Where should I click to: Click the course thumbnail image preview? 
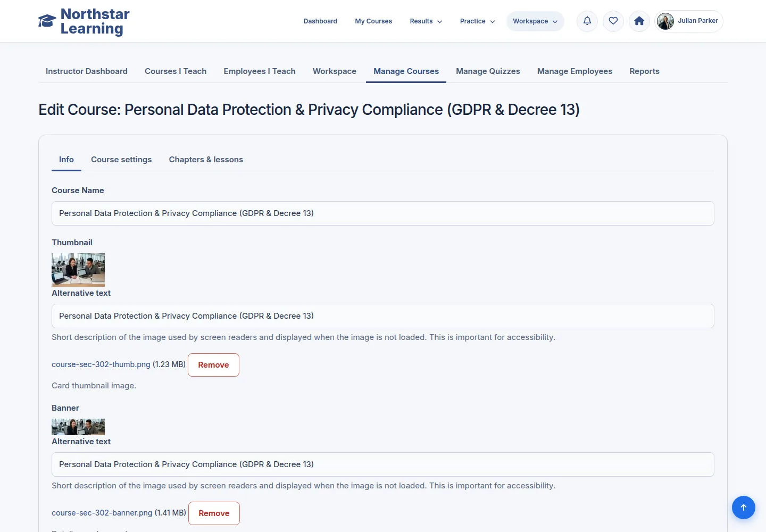coord(78,270)
